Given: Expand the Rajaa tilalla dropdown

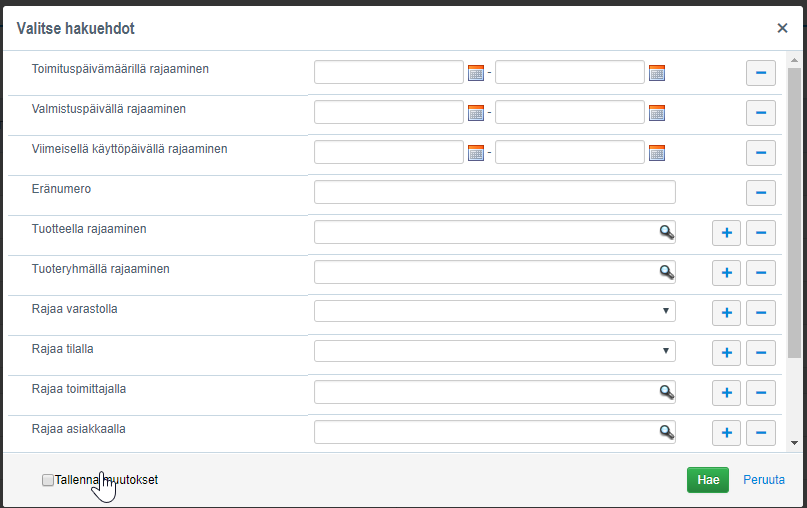Looking at the screenshot, I should pyautogui.click(x=495, y=351).
